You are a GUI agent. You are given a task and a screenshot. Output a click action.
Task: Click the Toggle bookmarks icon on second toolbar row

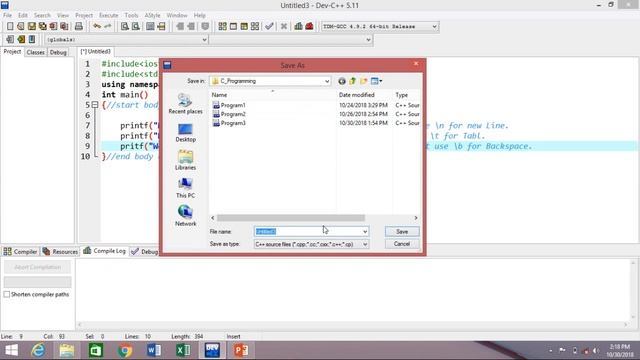(21, 39)
